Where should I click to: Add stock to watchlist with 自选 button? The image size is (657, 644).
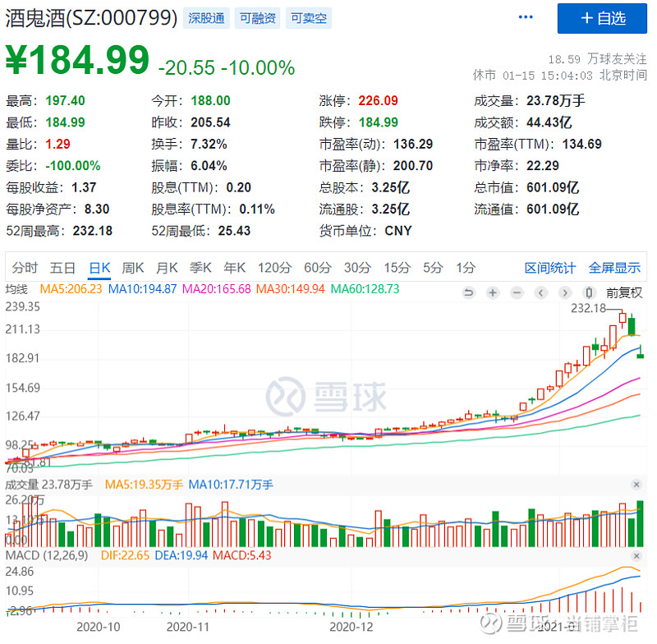pos(602,18)
